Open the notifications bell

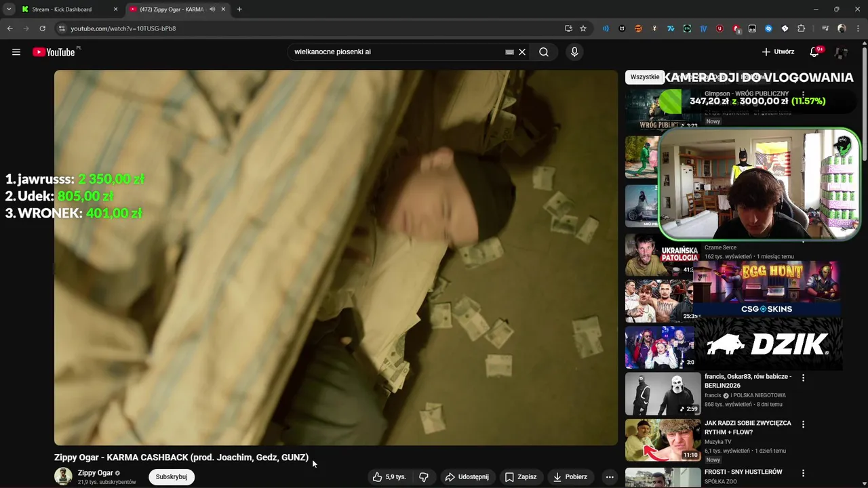[815, 52]
